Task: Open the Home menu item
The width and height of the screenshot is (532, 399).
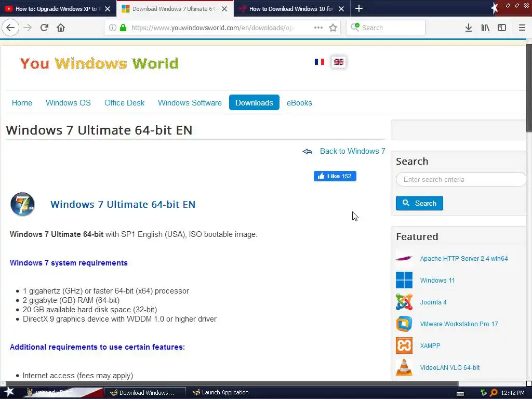Action: point(22,103)
